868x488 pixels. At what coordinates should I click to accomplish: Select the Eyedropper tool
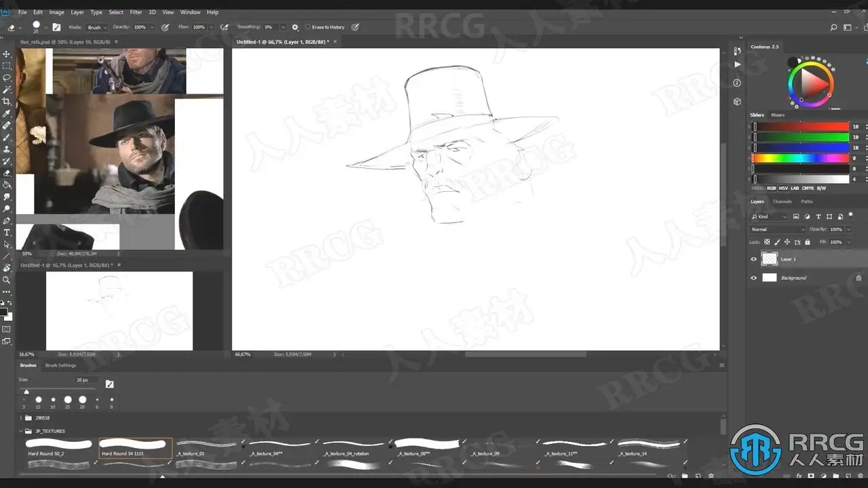click(7, 114)
